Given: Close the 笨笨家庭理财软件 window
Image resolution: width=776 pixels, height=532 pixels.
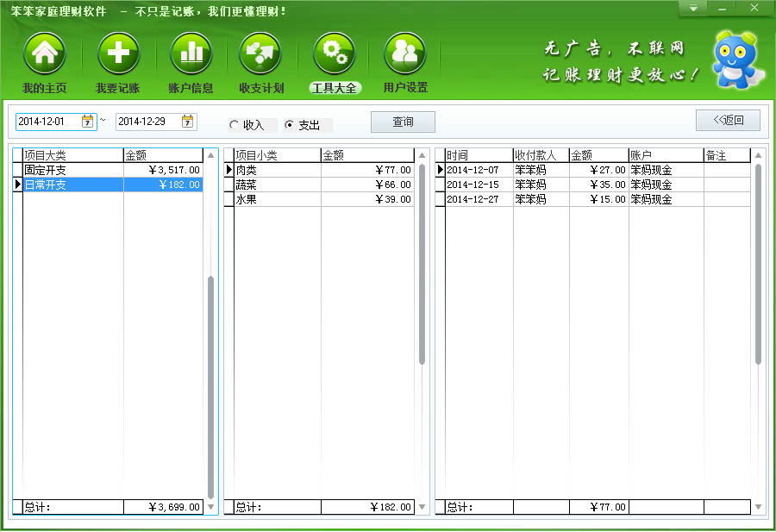Looking at the screenshot, I should (754, 8).
